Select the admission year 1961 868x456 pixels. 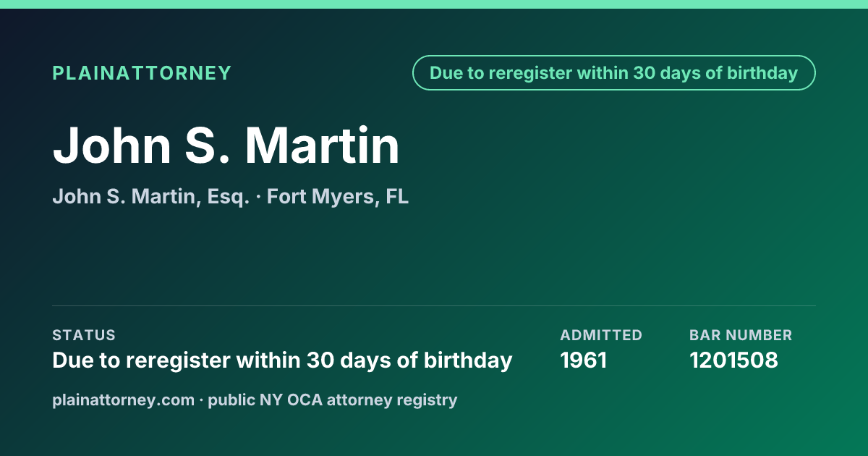tap(584, 360)
